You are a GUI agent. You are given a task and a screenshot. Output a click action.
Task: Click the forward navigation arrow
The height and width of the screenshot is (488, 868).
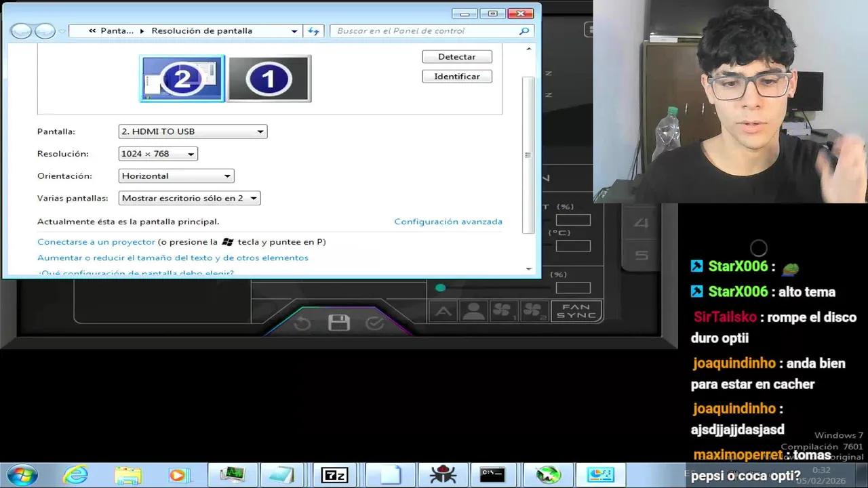(45, 31)
